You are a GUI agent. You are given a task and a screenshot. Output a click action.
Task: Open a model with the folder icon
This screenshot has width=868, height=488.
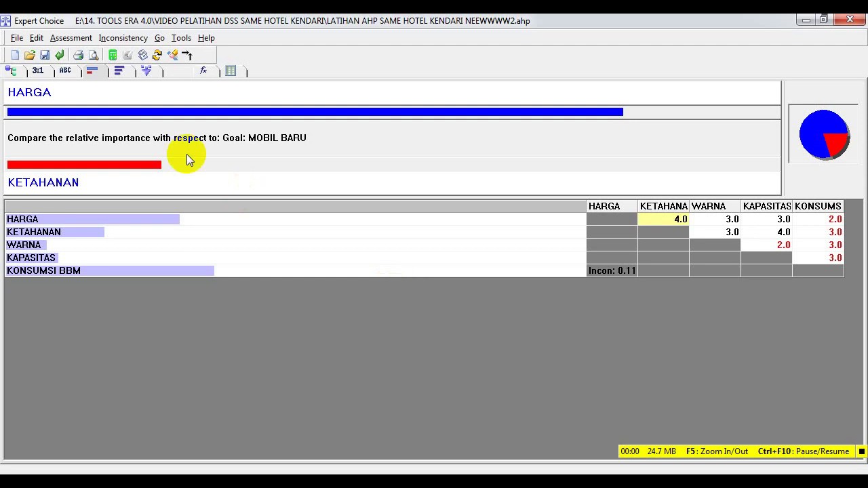point(30,55)
